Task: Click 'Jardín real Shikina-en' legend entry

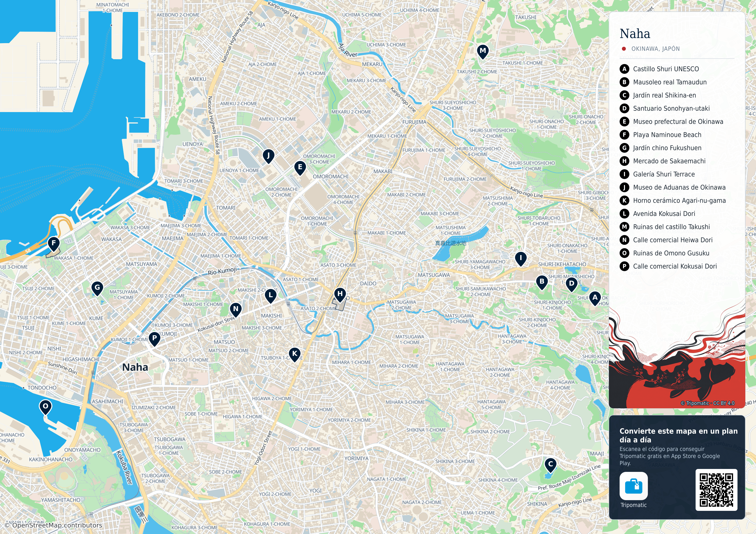Action: click(658, 95)
